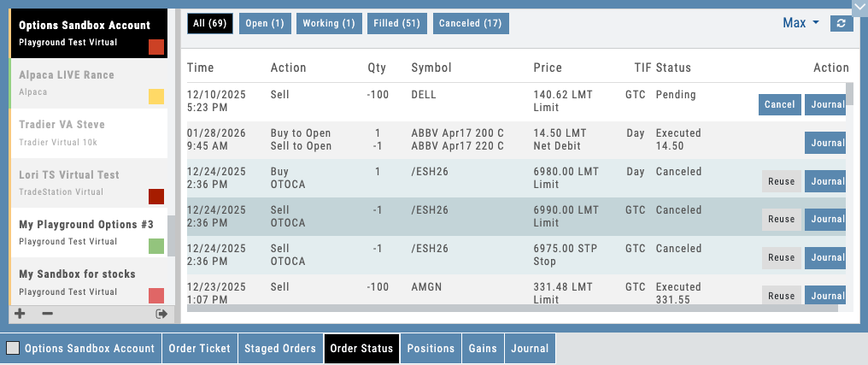Click the plus icon to add account
This screenshot has width=868, height=365.
[21, 314]
